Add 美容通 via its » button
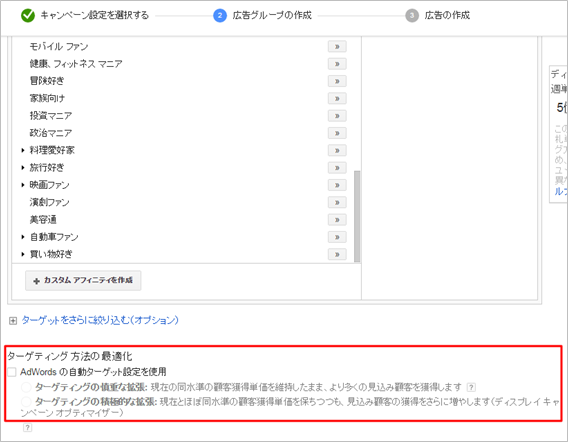The height and width of the screenshot is (442, 568). tap(337, 220)
